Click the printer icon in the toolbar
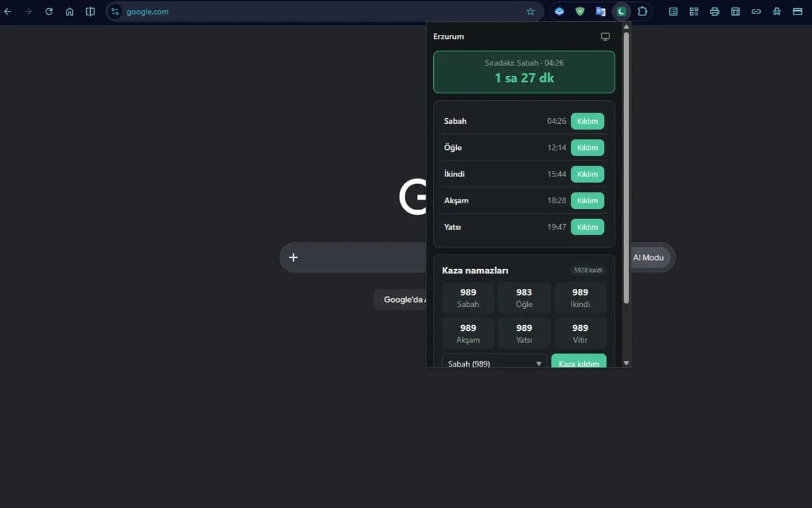Viewport: 812px width, 508px height. pos(715,11)
